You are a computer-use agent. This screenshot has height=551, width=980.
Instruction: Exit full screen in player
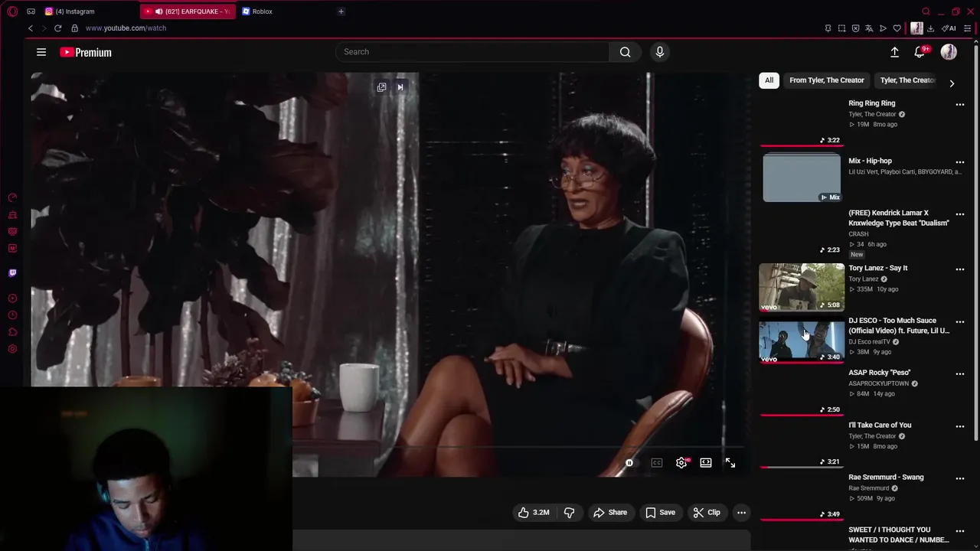point(730,463)
